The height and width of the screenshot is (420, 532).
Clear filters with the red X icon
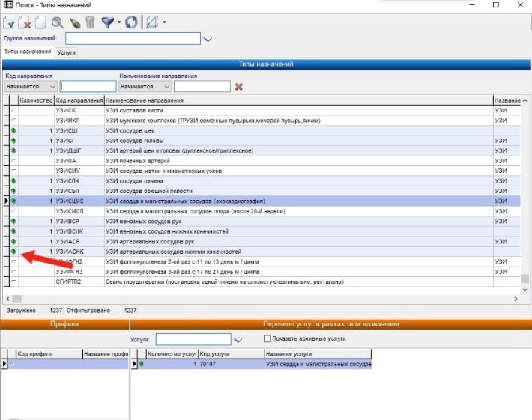(239, 87)
